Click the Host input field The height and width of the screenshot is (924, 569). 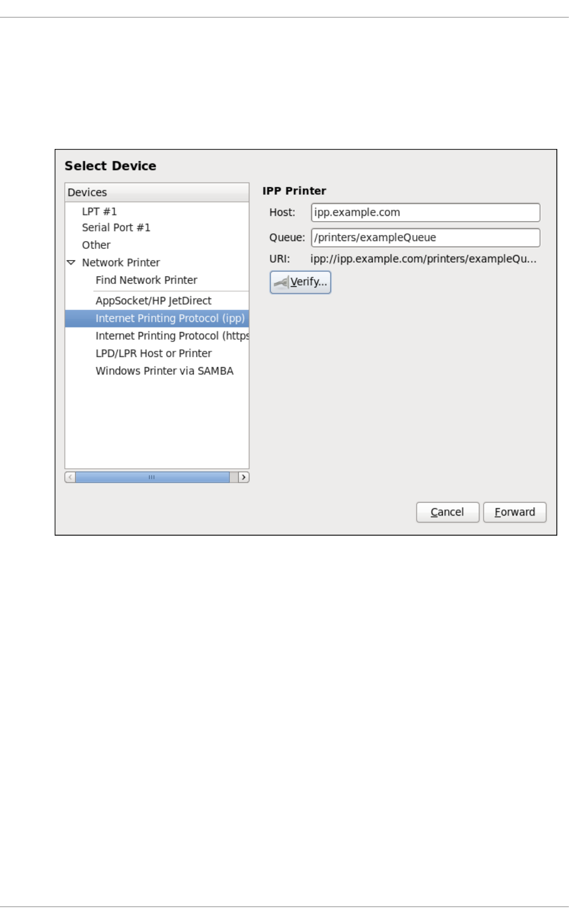[x=426, y=213]
